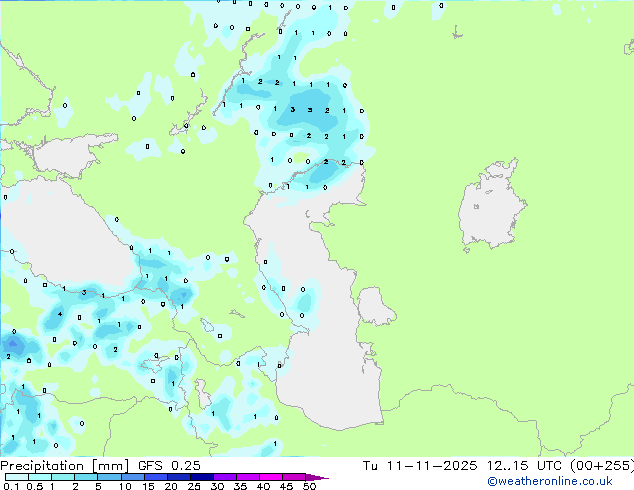Click the legend label 25

click(194, 486)
